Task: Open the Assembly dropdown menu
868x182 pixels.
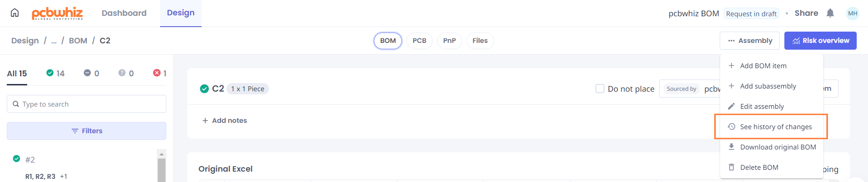Action: coord(750,41)
